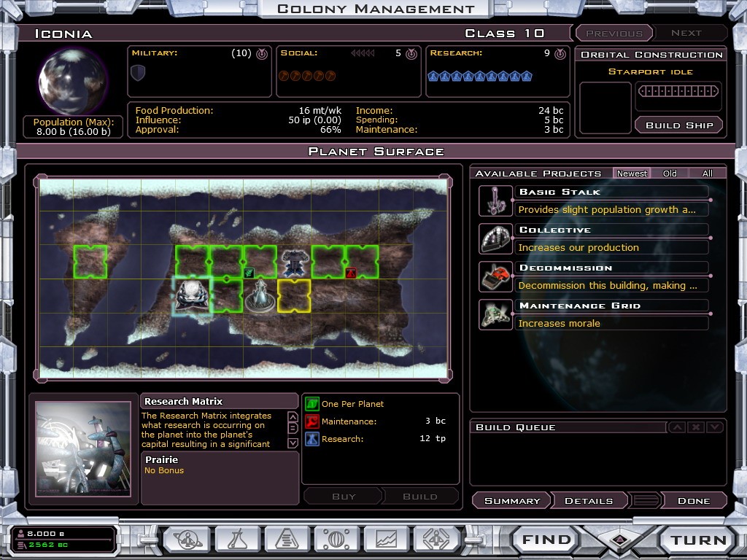Open the research flask screen in bottom toolbar
The width and height of the screenshot is (747, 560).
[237, 540]
